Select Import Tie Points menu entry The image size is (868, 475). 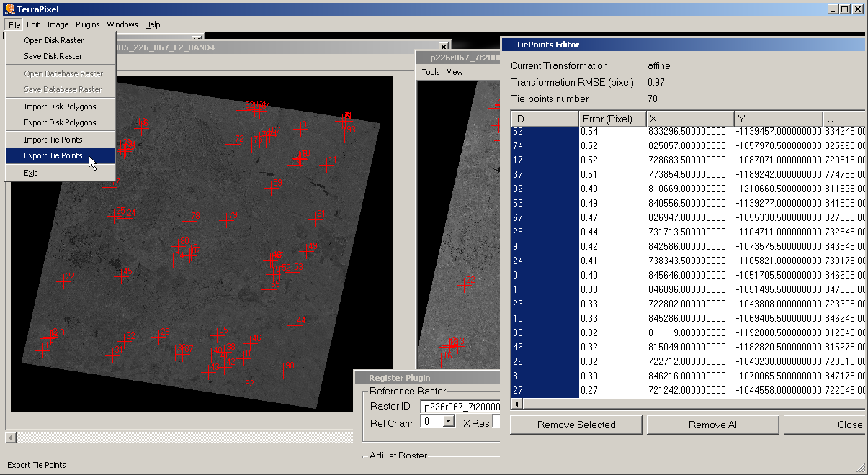point(53,140)
